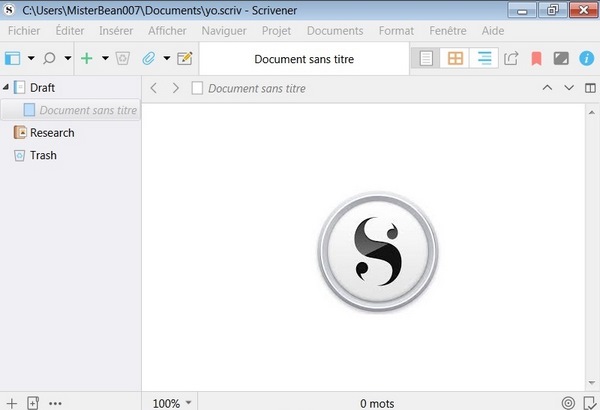Open the search options dropdown arrow
Viewport: 600px width, 410px height.
click(x=68, y=59)
